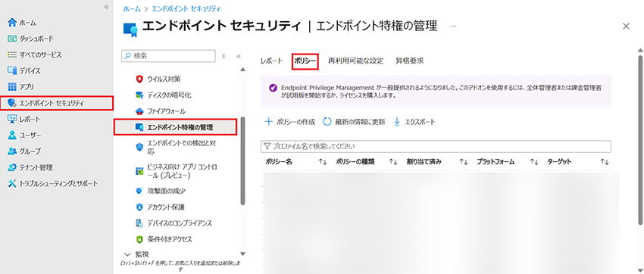Screen dimensions: 644x274
Task: Click デバイスのコンプライアンス icon
Action: tap(139, 223)
